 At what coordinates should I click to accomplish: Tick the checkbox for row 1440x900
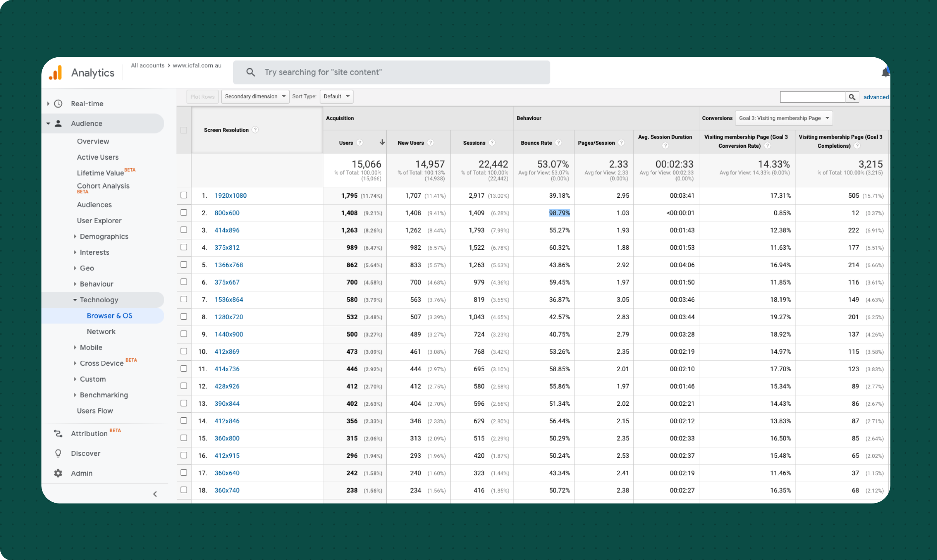pyautogui.click(x=184, y=333)
